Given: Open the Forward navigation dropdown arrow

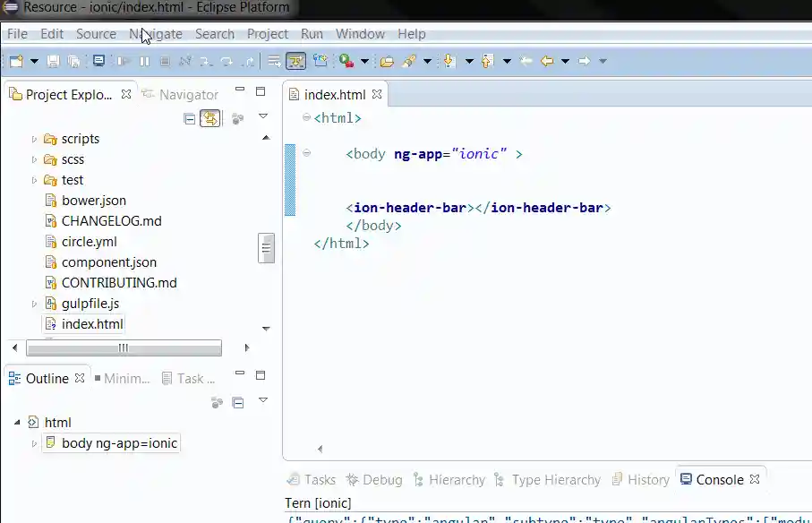Looking at the screenshot, I should [603, 61].
